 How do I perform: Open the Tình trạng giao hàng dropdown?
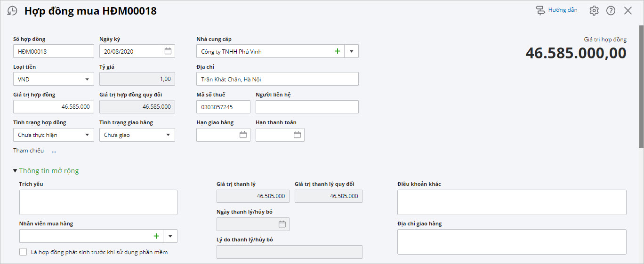pyautogui.click(x=168, y=135)
